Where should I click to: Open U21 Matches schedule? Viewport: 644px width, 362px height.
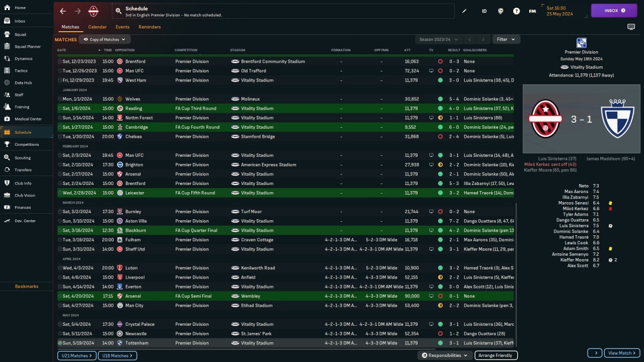click(76, 355)
